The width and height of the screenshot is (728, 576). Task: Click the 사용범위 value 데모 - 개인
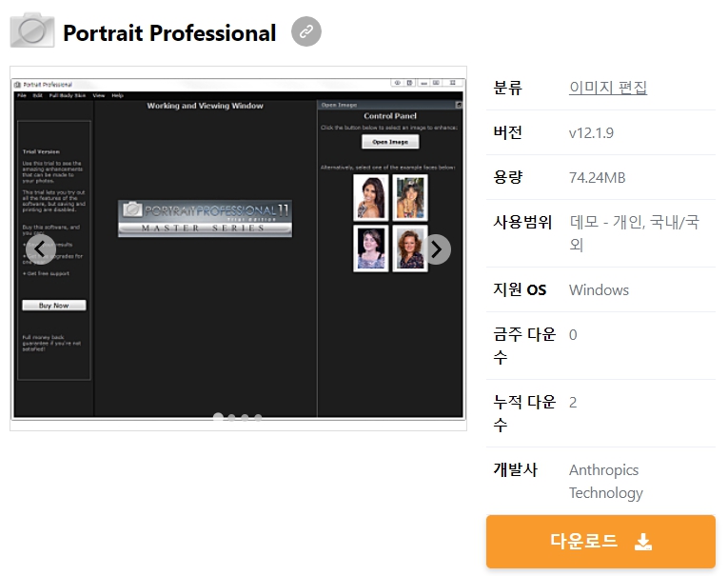[x=634, y=233]
